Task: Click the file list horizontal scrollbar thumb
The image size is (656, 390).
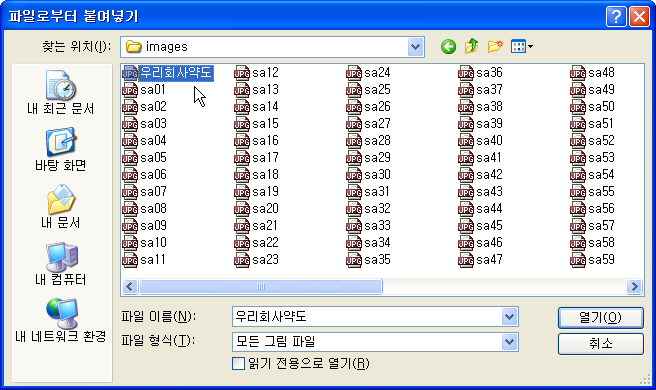Action: 261,287
